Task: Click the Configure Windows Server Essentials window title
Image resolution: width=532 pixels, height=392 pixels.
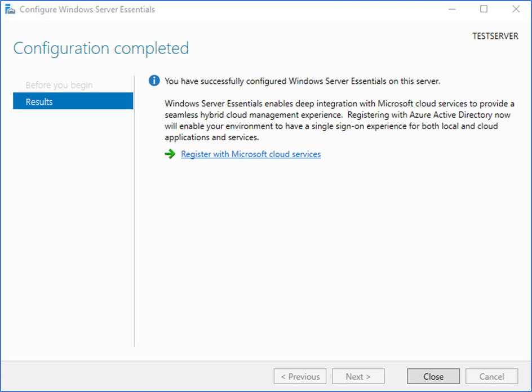Action: 87,10
